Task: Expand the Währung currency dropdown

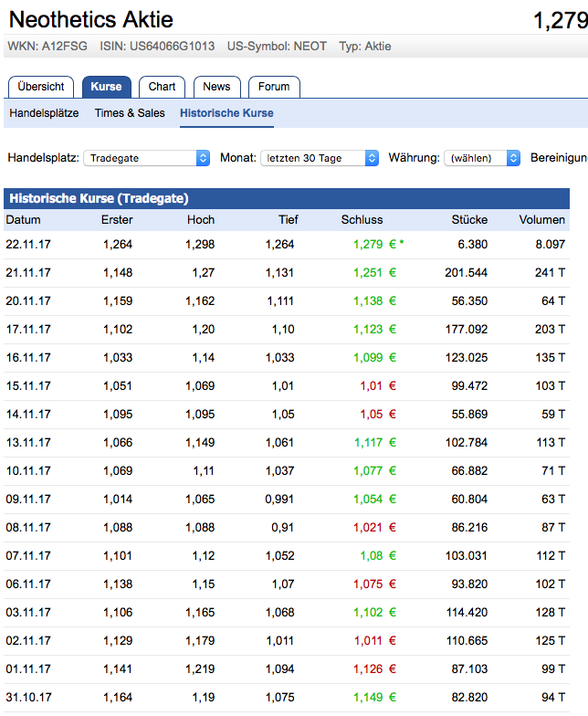Action: point(482,158)
